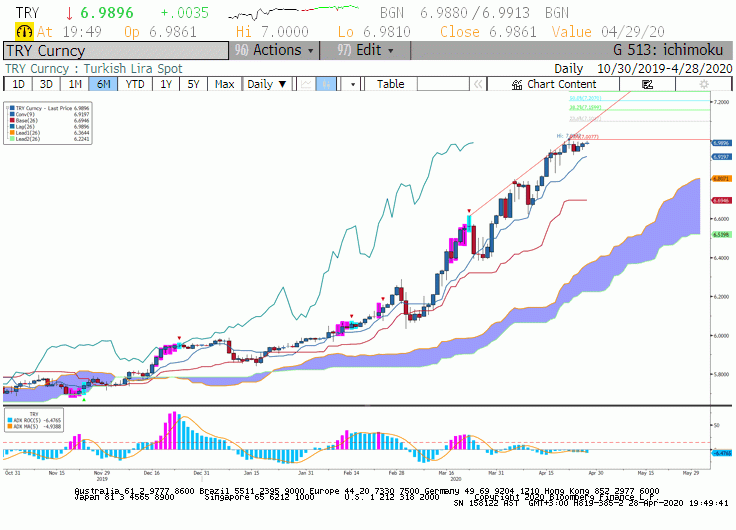The width and height of the screenshot is (736, 530).
Task: Open the chart type dropdown arrow
Action: point(352,84)
